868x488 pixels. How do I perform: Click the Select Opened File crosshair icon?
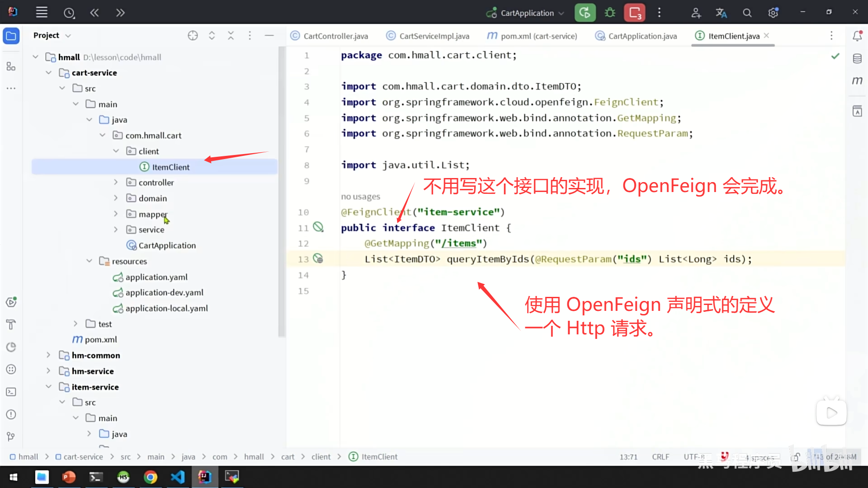193,35
